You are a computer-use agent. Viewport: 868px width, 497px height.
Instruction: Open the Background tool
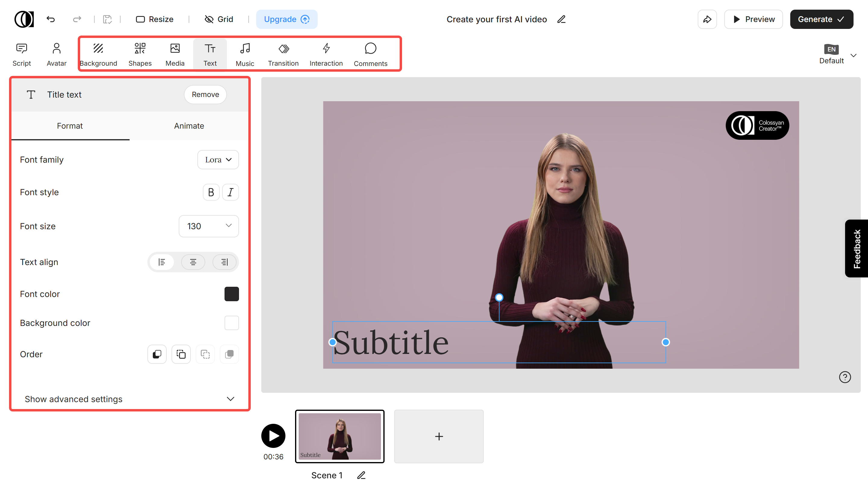coord(98,54)
